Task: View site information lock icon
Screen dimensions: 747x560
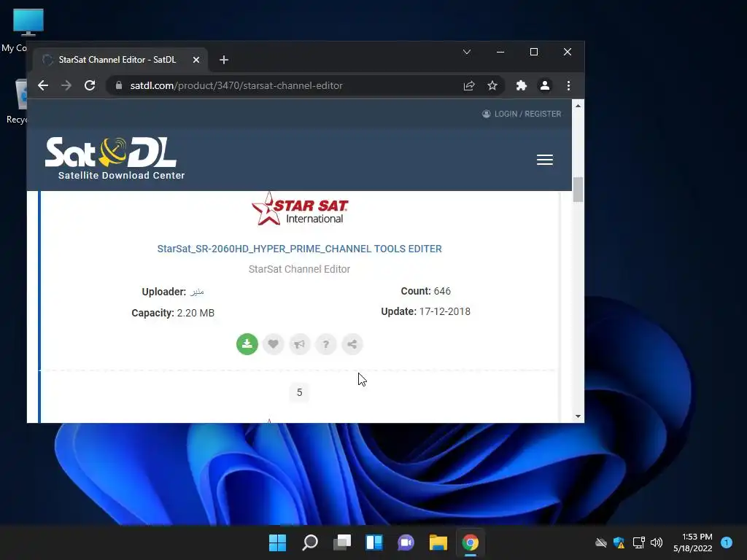Action: pos(119,86)
